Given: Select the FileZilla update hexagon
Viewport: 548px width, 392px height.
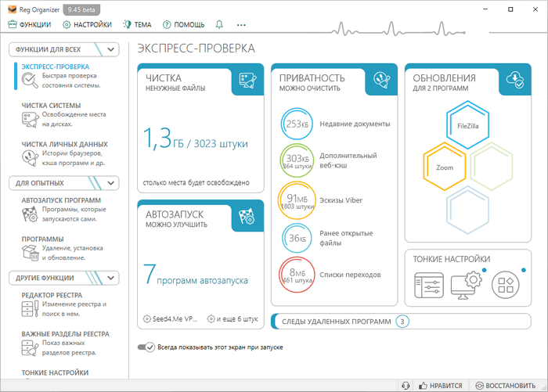Looking at the screenshot, I should coord(467,125).
